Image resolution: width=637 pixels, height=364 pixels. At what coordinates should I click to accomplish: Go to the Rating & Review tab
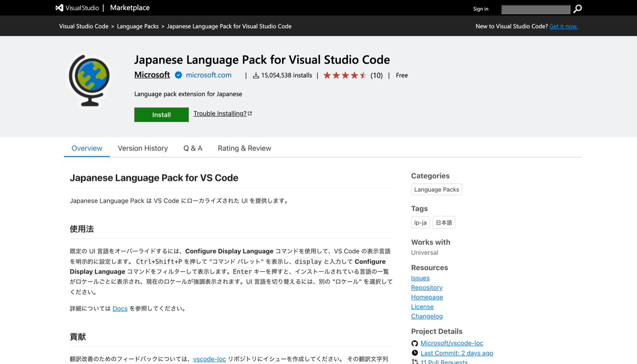[244, 148]
